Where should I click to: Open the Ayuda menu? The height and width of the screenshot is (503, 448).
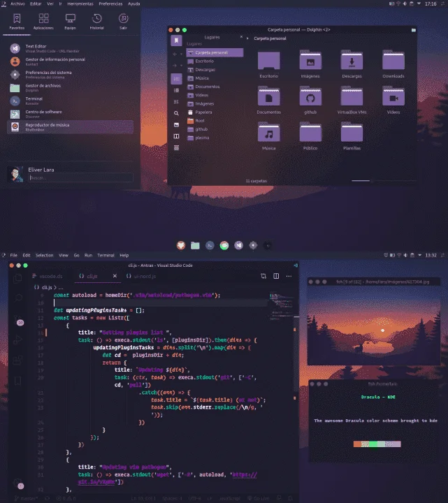click(x=133, y=4)
